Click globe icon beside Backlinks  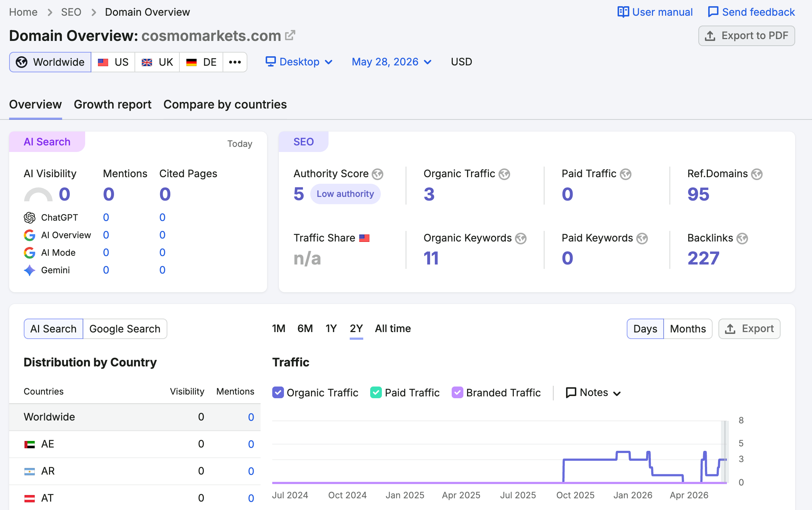pos(742,239)
